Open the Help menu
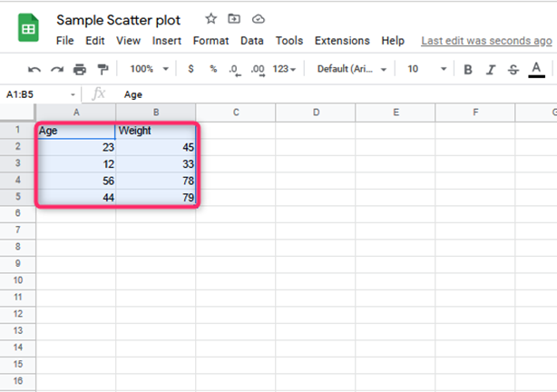The width and height of the screenshot is (557, 392). click(x=393, y=41)
